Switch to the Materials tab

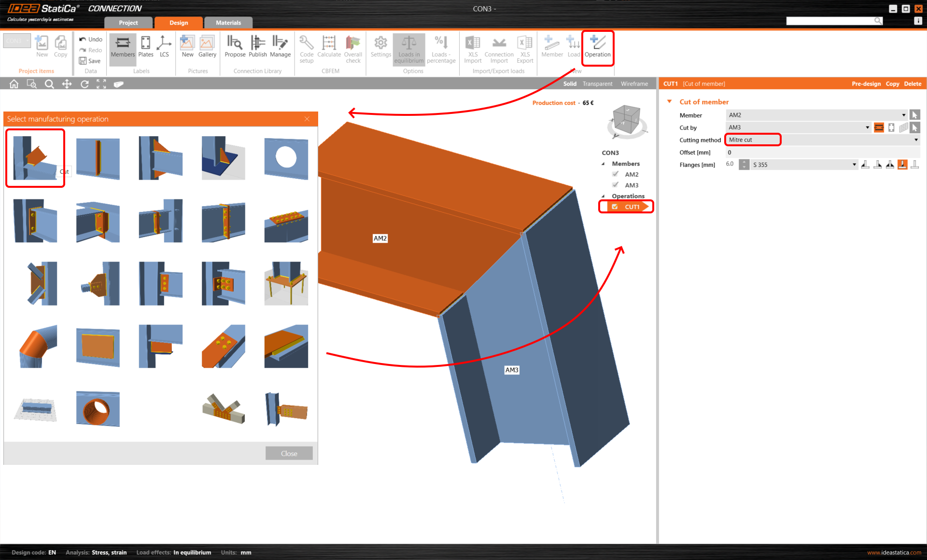228,23
